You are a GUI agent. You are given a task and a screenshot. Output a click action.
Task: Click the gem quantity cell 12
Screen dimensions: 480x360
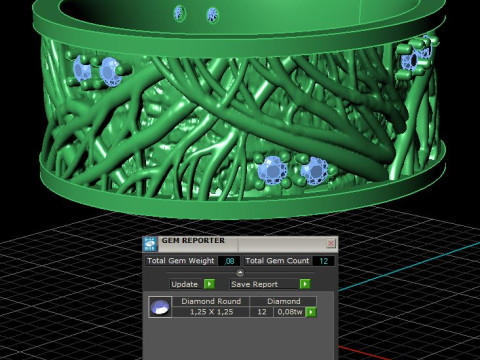click(262, 312)
